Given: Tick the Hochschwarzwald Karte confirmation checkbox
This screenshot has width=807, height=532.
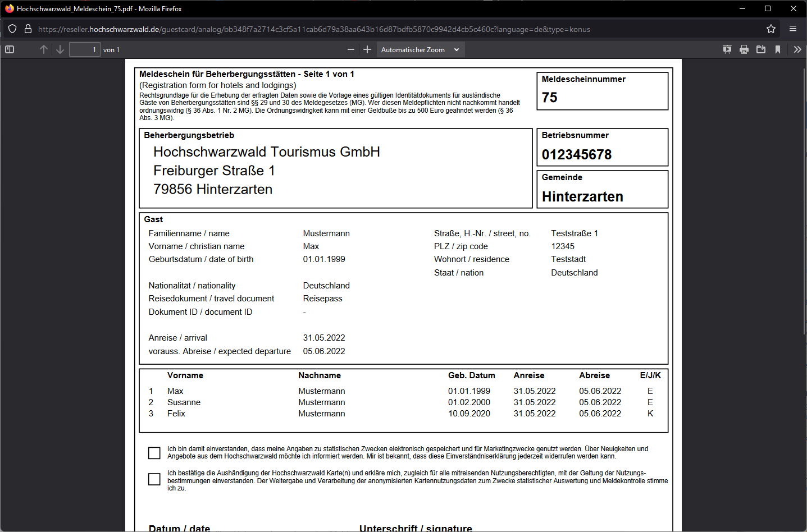Looking at the screenshot, I should (154, 479).
